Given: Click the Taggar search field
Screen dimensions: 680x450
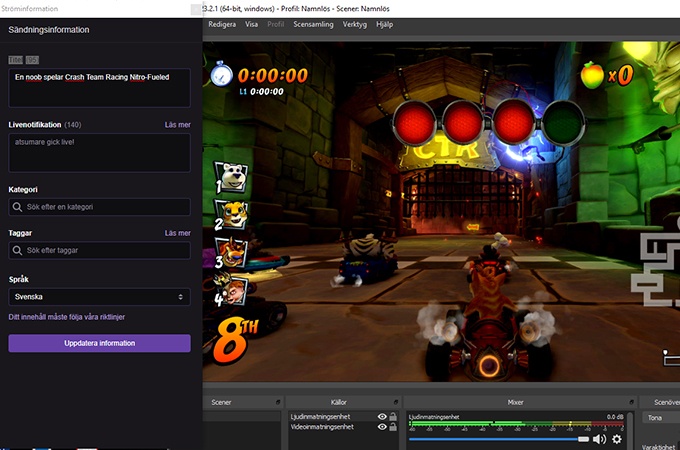Looking at the screenshot, I should pyautogui.click(x=99, y=250).
